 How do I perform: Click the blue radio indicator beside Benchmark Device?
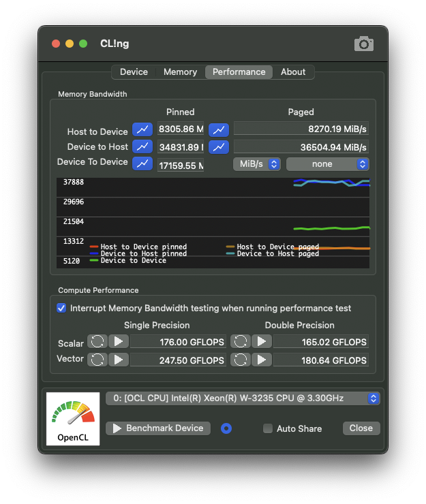pos(226,428)
